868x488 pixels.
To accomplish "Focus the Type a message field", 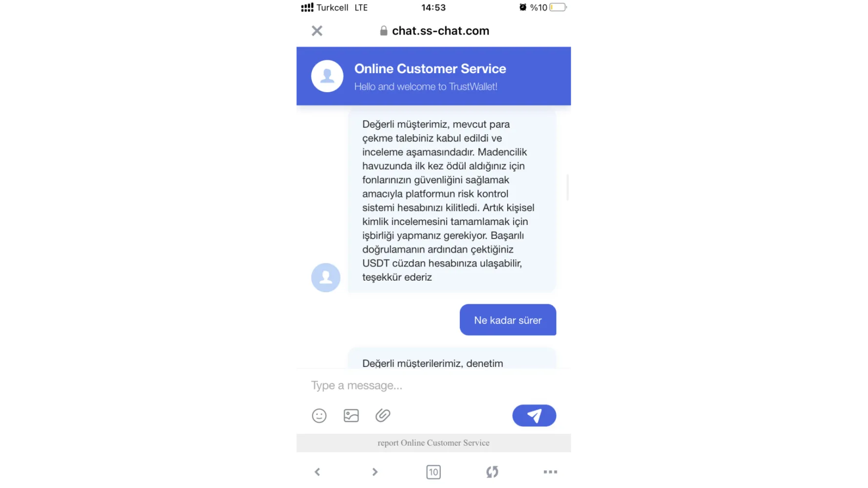I will pos(434,386).
